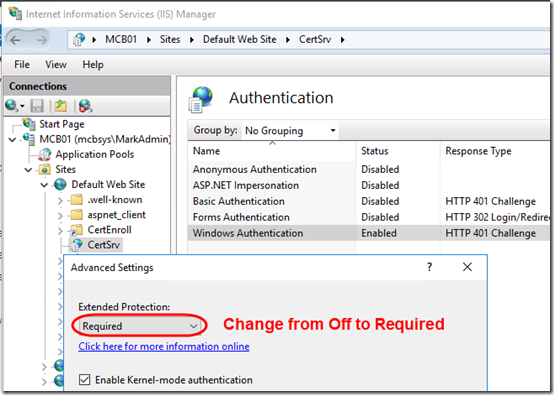The height and width of the screenshot is (395, 554).
Task: Open the File menu
Action: click(x=22, y=64)
